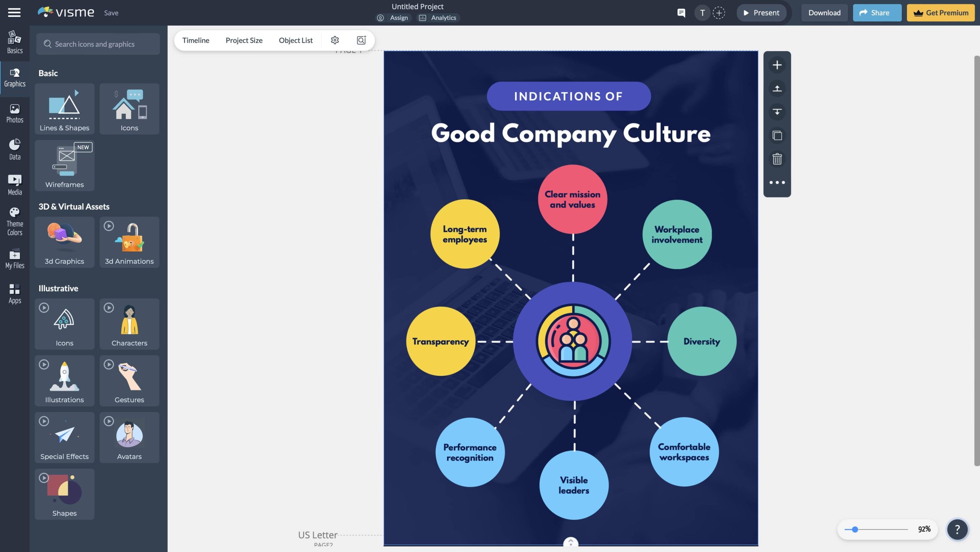Open the Timeline tab
980x552 pixels.
coord(196,40)
